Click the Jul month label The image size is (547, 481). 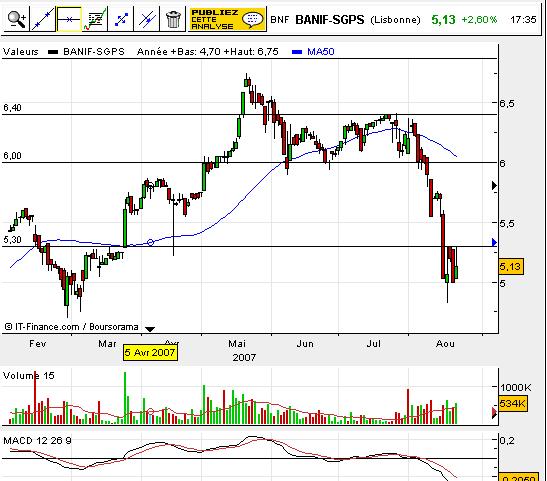(373, 344)
